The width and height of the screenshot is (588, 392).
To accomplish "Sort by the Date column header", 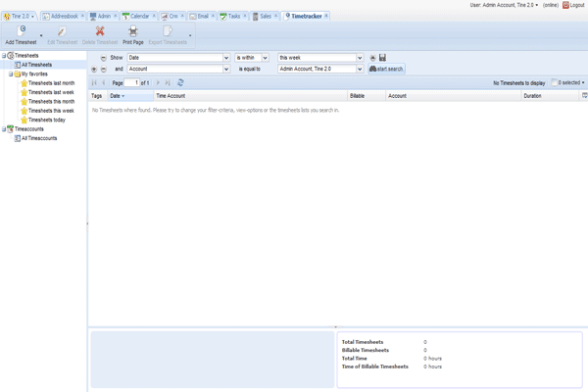I will (x=117, y=96).
